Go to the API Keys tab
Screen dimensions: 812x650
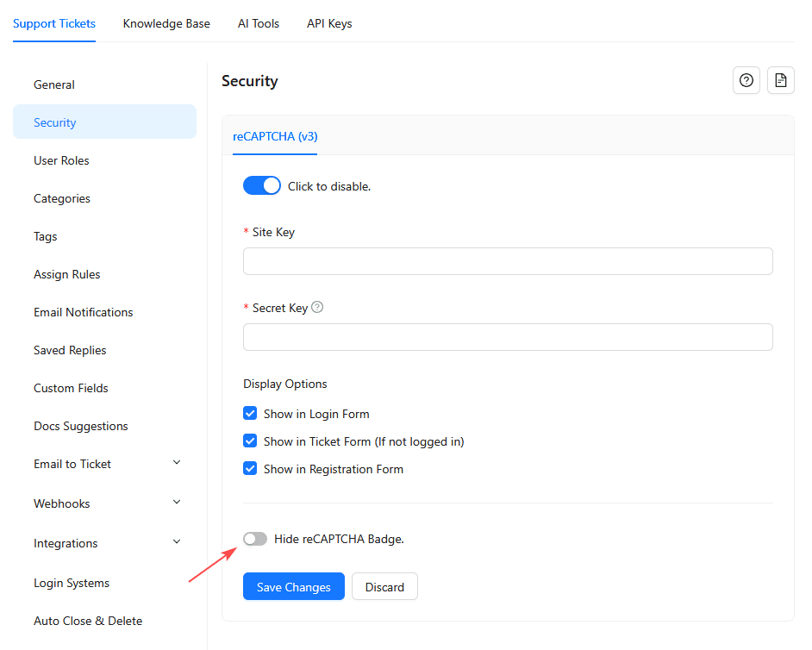(329, 23)
